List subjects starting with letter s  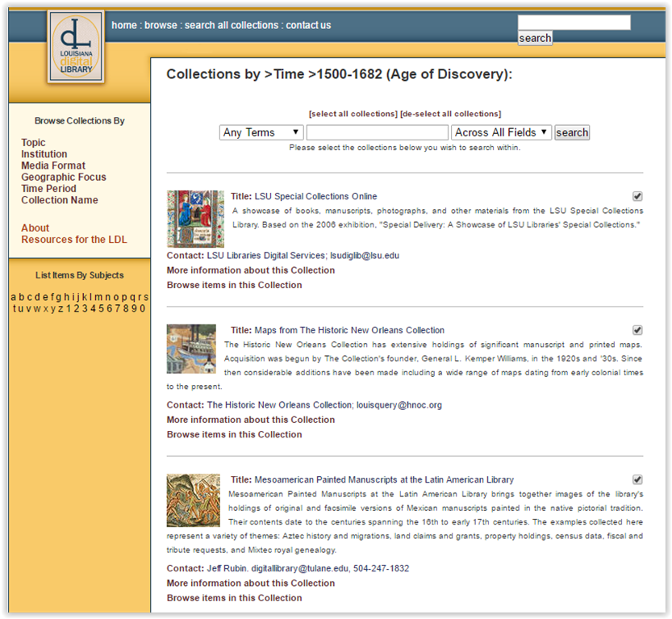click(146, 297)
